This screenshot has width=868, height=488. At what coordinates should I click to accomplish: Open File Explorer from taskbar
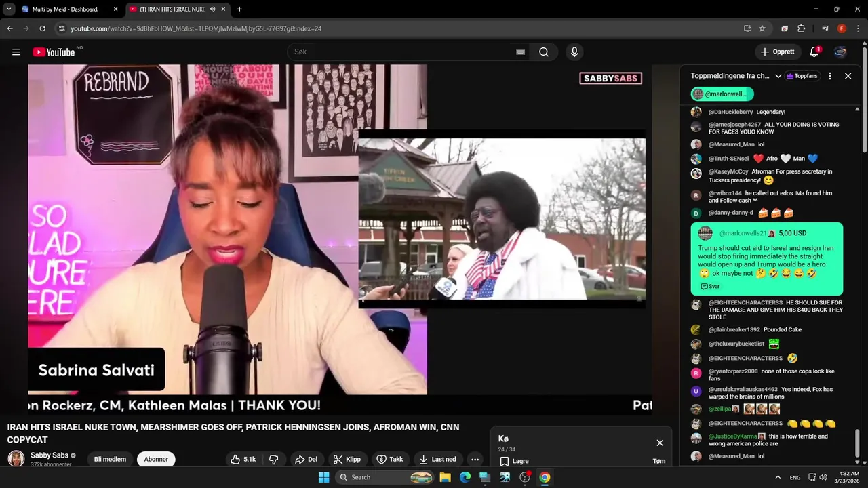point(445,477)
